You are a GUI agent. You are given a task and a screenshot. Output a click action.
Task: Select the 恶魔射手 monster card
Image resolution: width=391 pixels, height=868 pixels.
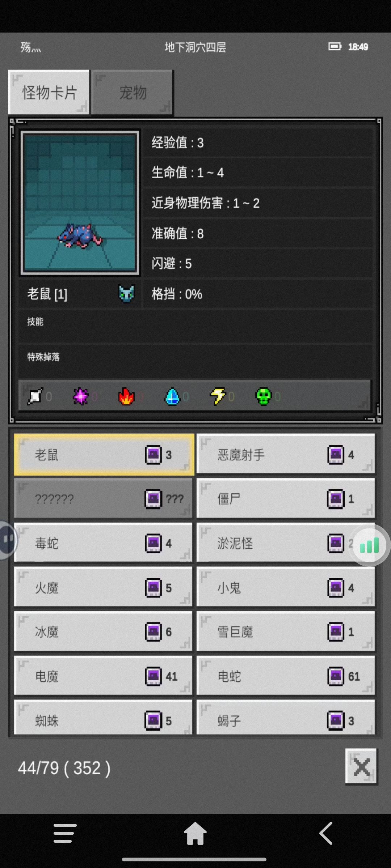point(286,455)
